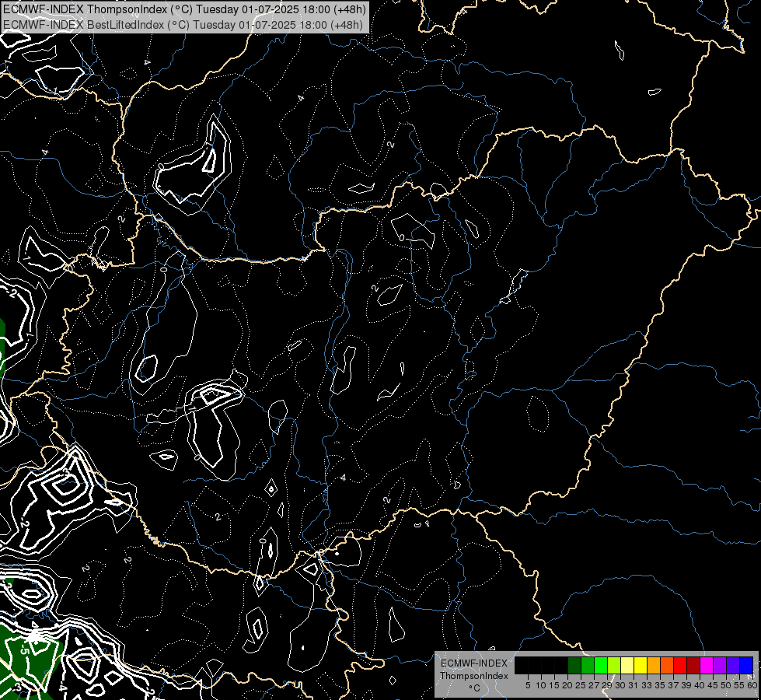
Task: Click the BestLiftedIndex title line at top
Action: (183, 25)
